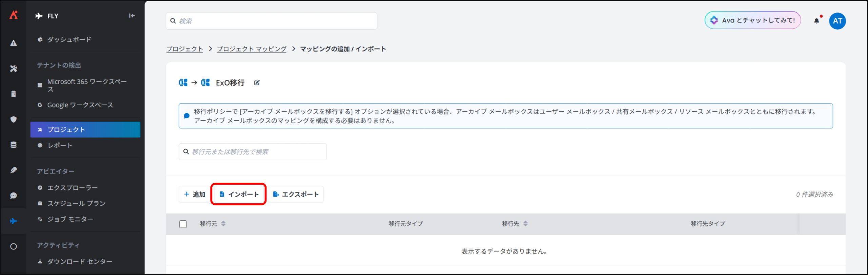Viewport: 868px width, 275px height.
Task: Click the edit icon next to ExO移行
Action: pos(257,82)
